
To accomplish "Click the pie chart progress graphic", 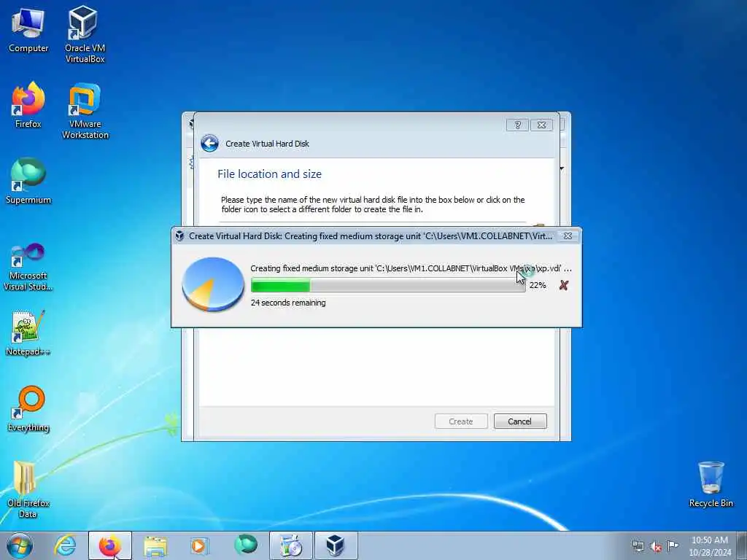I will pos(213,284).
